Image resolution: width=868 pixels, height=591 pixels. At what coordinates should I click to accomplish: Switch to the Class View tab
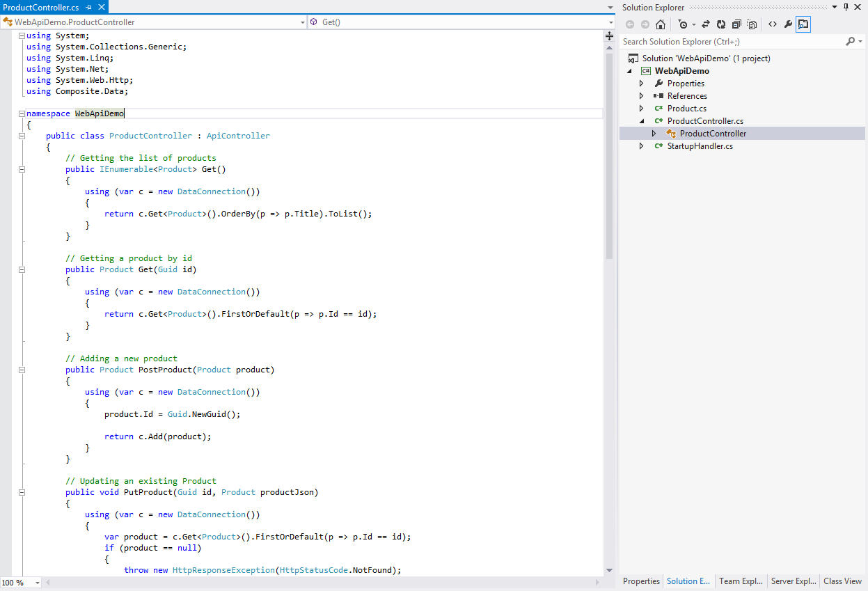point(842,581)
